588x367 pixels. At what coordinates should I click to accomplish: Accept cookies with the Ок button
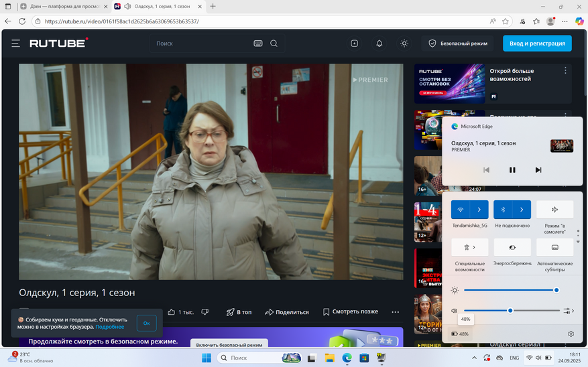(x=147, y=323)
